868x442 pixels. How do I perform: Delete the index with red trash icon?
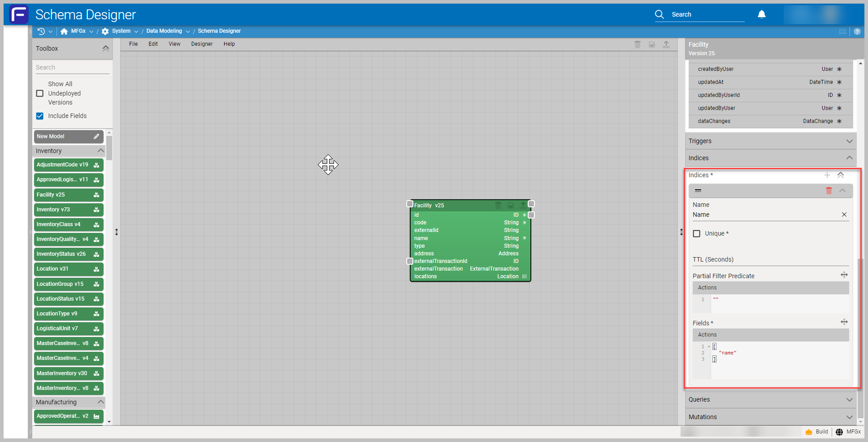(829, 191)
